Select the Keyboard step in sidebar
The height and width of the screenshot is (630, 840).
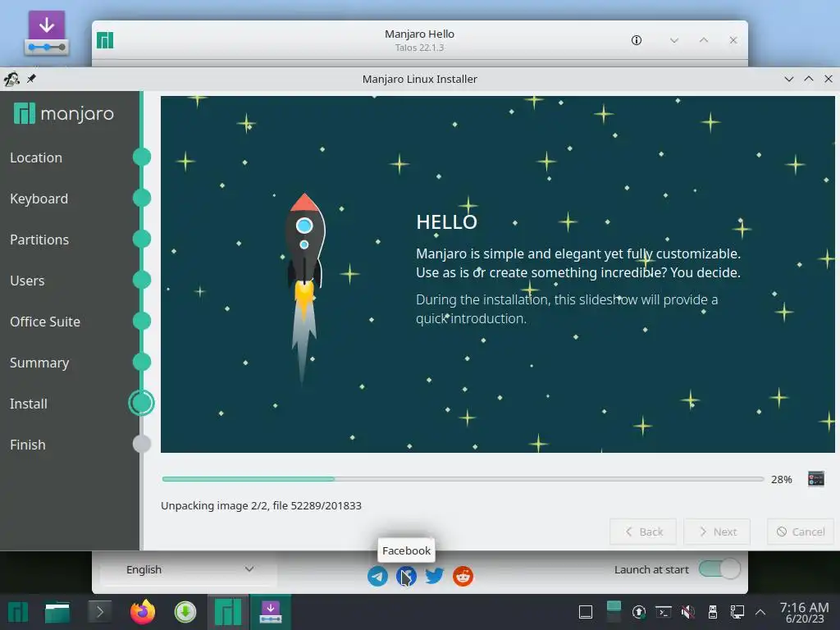[39, 199]
